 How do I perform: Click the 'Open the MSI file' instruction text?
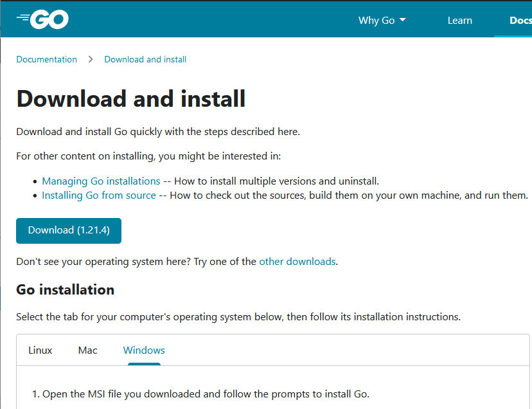tap(206, 394)
